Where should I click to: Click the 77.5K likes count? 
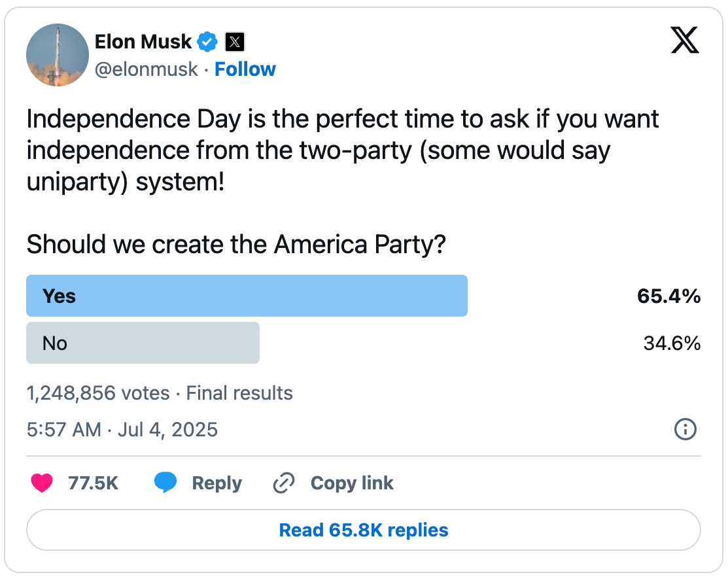[x=93, y=483]
